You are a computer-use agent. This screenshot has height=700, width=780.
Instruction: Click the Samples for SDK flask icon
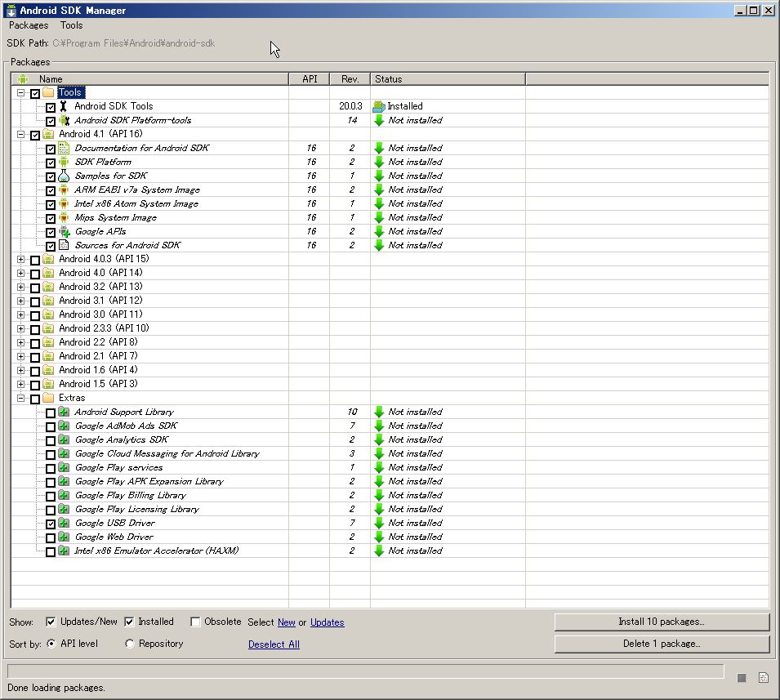[x=64, y=176]
